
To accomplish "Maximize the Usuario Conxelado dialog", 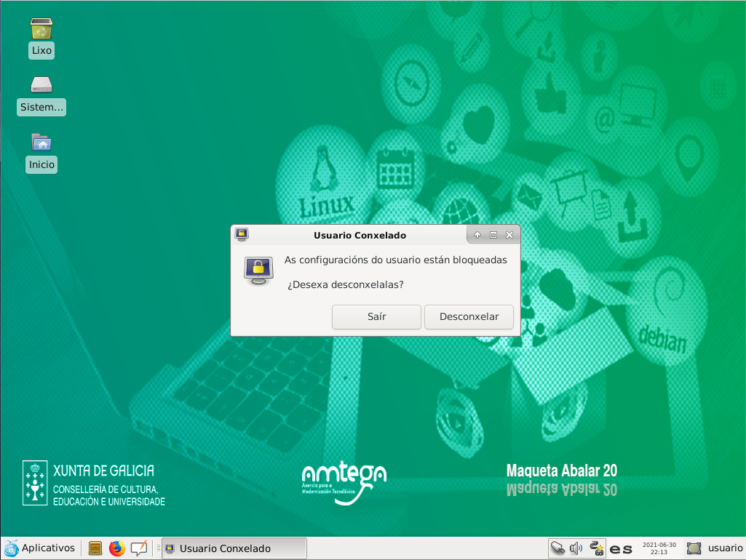I will click(x=493, y=235).
